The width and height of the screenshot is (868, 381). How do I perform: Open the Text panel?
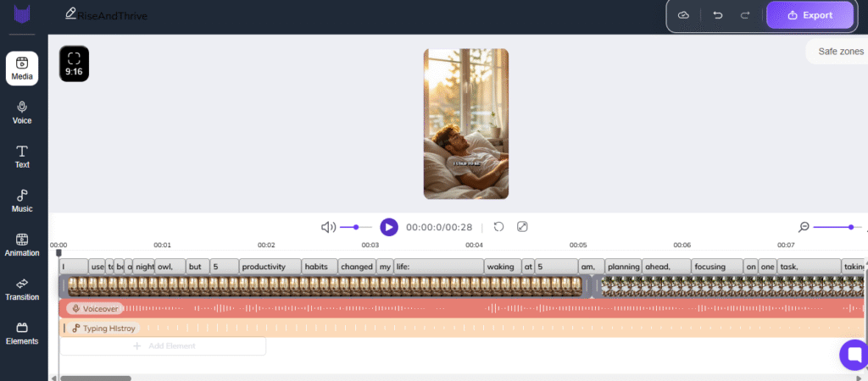click(x=22, y=157)
